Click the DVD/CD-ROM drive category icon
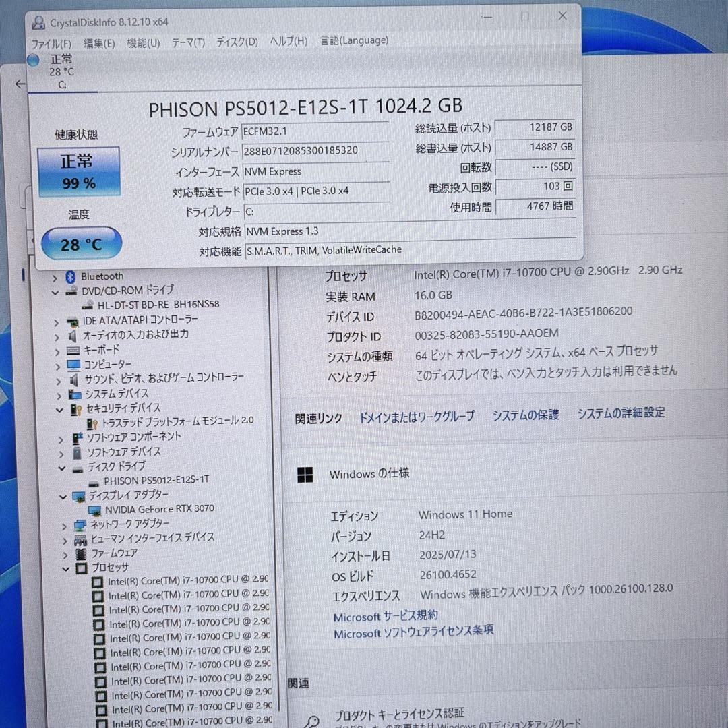 pos(71,291)
